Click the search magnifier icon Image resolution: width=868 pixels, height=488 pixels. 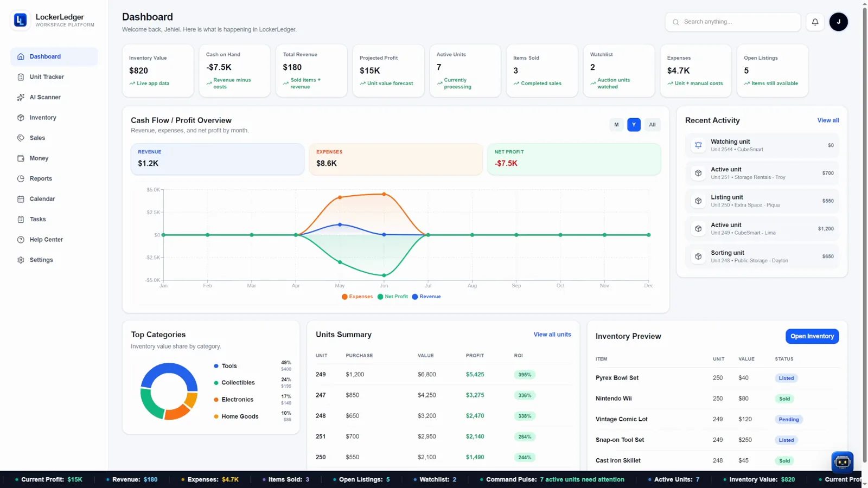coord(675,22)
